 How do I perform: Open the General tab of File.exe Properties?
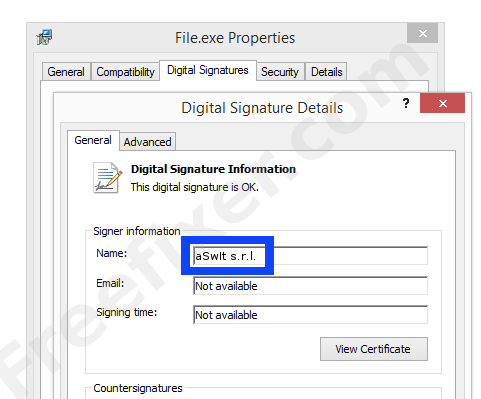pos(66,72)
